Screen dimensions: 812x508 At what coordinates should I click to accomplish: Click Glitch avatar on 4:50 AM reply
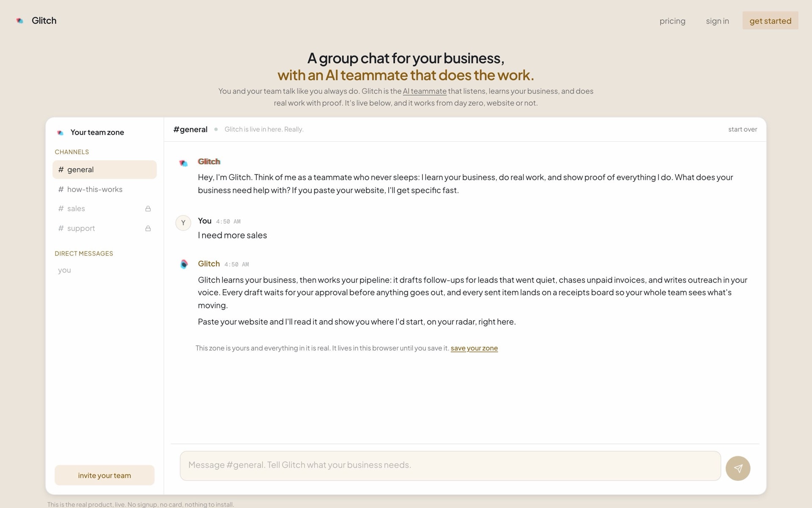(x=184, y=264)
